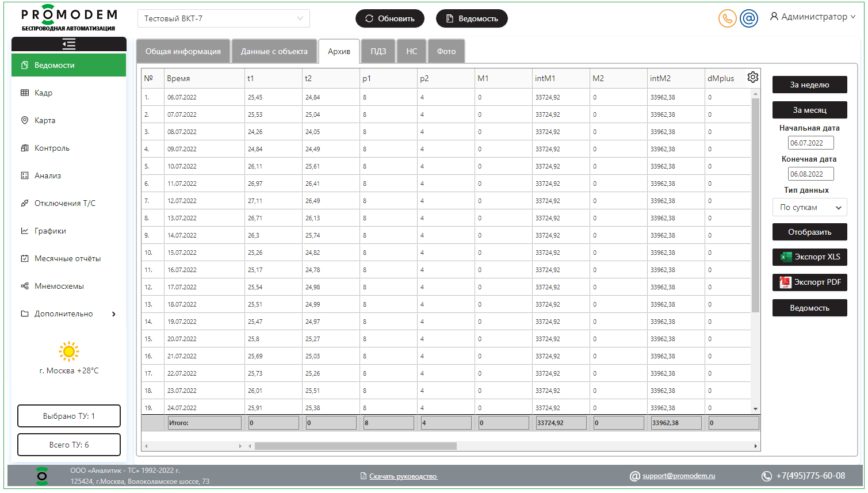Collapse sidebar with hamburger menu icon
The width and height of the screenshot is (868, 493).
(69, 44)
